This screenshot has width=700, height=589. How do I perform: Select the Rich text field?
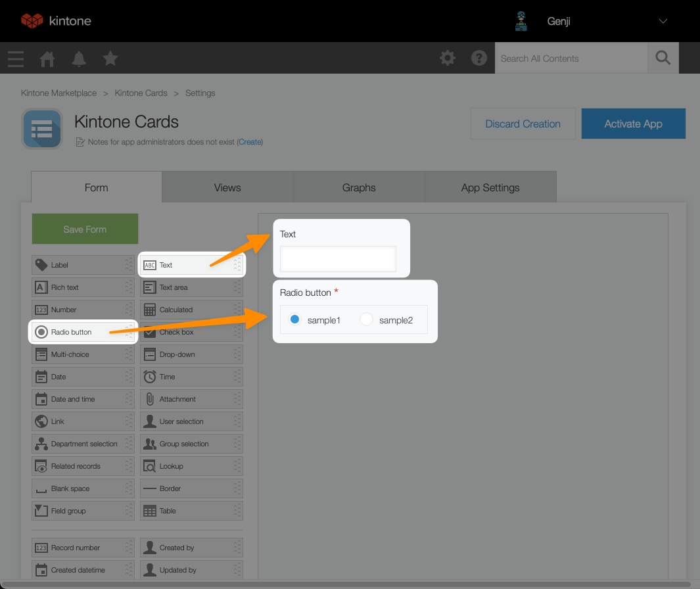[83, 287]
